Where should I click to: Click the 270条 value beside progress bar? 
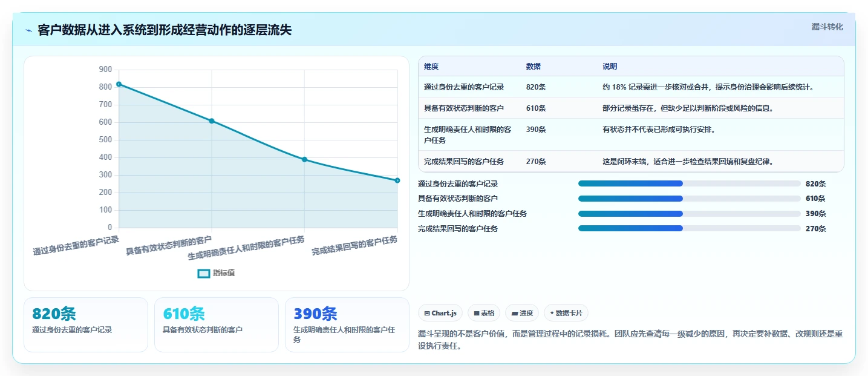coord(815,229)
